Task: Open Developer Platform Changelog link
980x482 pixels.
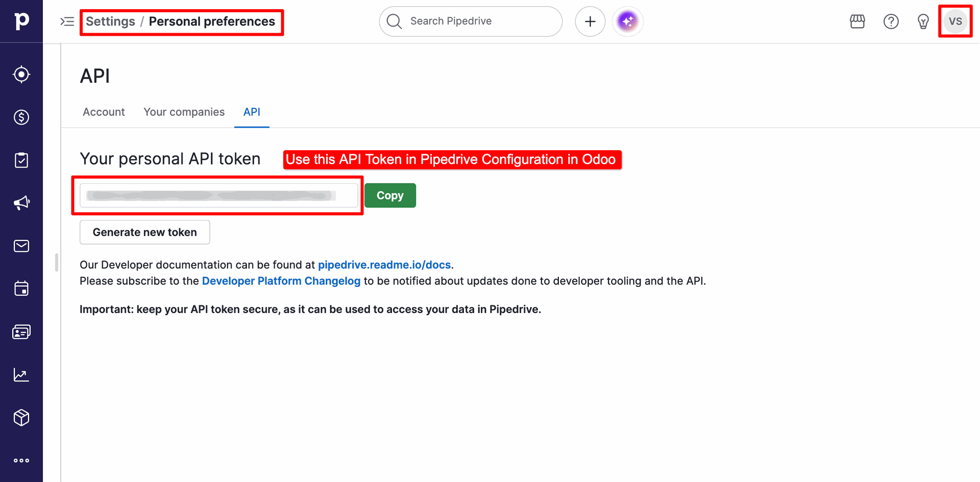Action: [x=281, y=281]
